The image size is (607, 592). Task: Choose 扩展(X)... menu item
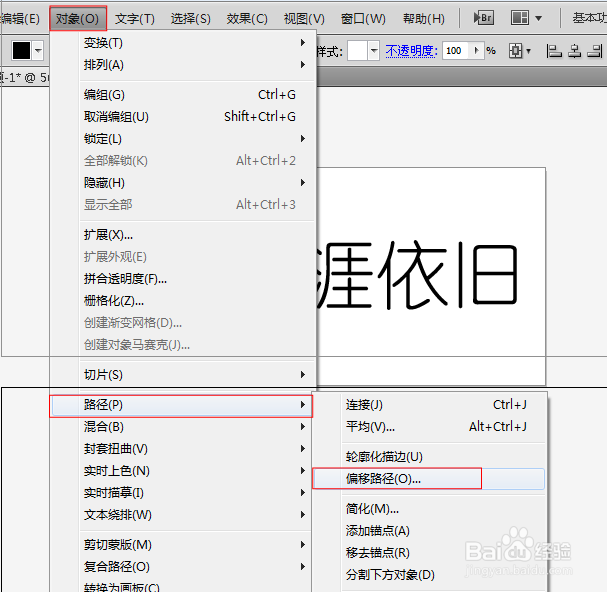197,235
